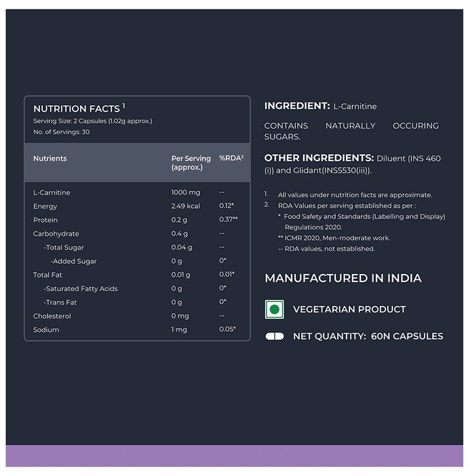Viewport: 469px width, 476px height.
Task: Click the OTHER INGREDIENTS heading
Action: tap(319, 158)
